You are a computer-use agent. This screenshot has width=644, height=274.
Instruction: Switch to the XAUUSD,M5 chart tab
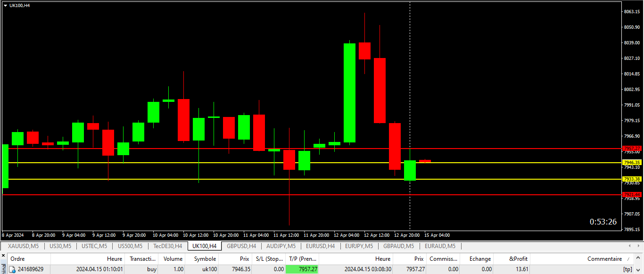(23, 246)
